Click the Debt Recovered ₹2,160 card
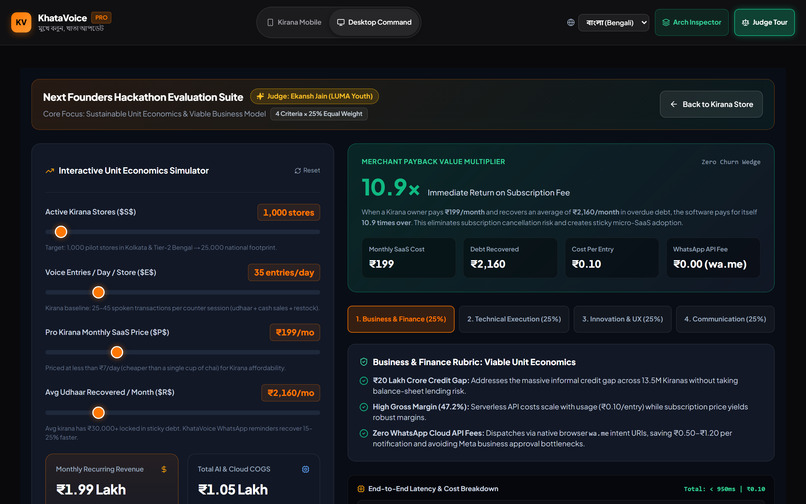 point(510,258)
